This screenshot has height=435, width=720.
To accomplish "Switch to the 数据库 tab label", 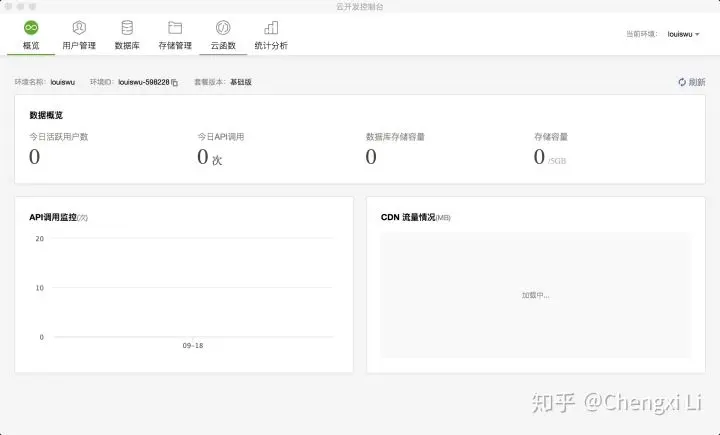I will [127, 45].
